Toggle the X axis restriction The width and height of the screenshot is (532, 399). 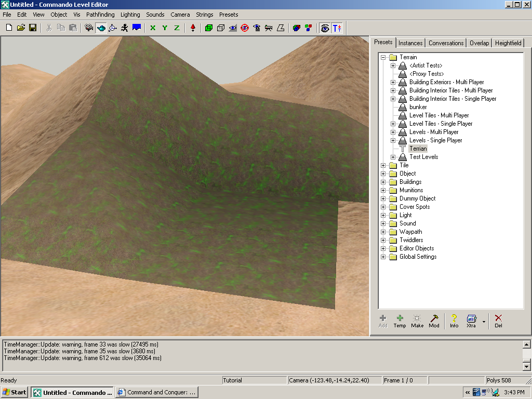coord(153,28)
